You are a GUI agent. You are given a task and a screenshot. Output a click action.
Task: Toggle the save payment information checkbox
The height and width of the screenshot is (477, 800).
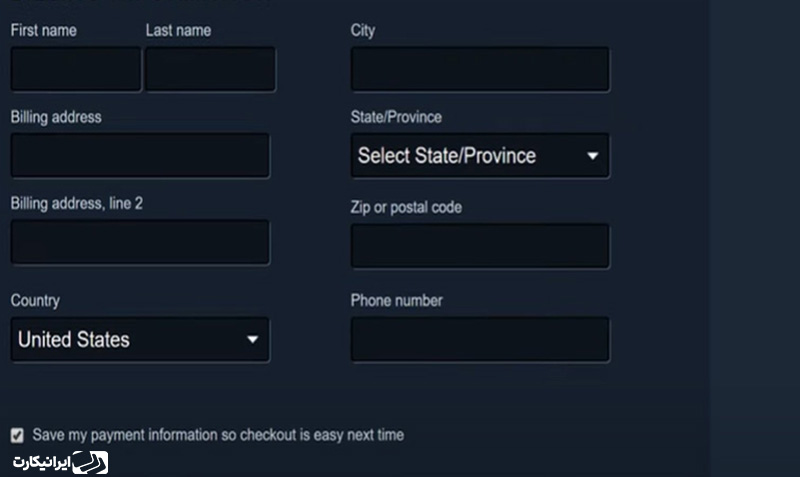tap(17, 435)
